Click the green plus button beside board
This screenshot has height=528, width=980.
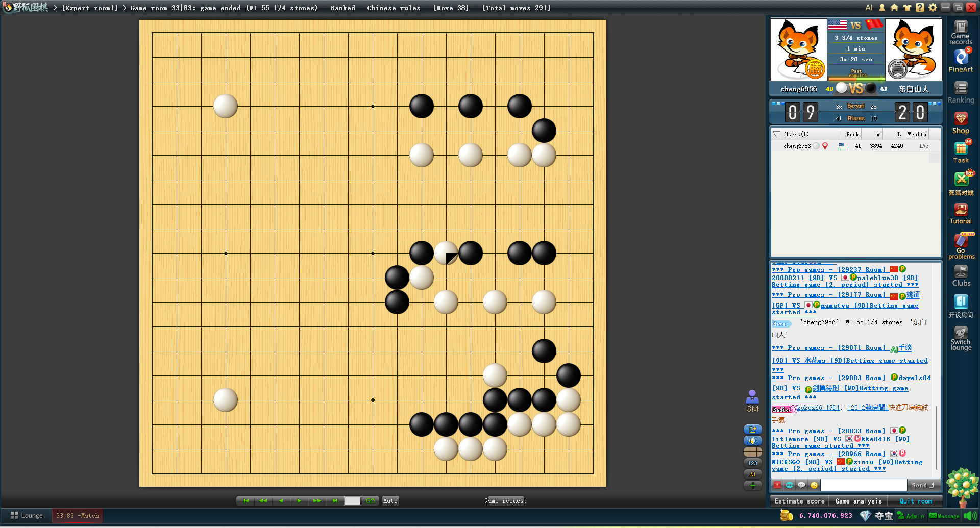(x=753, y=485)
